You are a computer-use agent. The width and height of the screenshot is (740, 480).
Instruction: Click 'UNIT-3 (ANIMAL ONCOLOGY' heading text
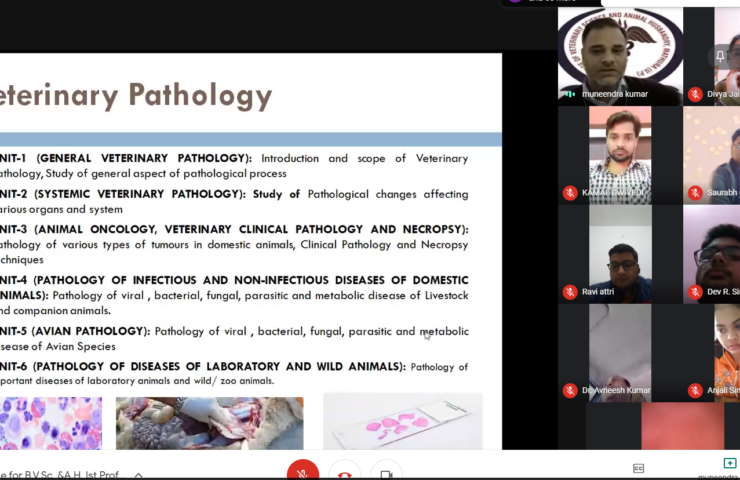coord(78,229)
